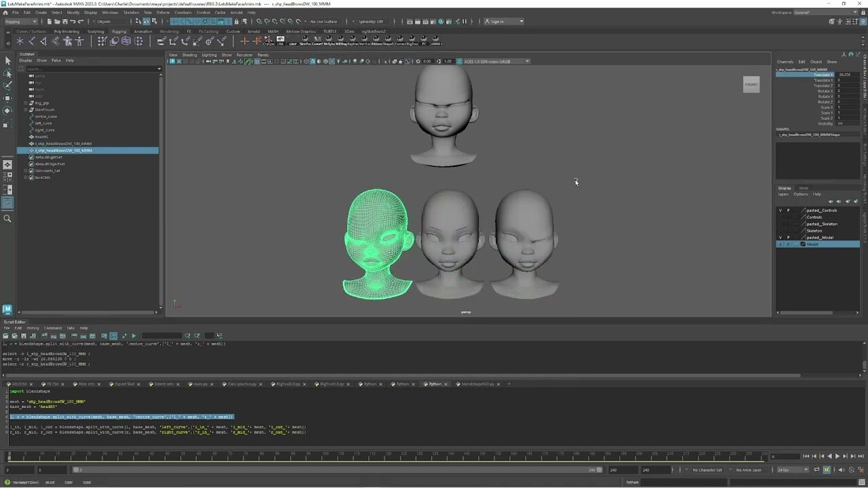This screenshot has height=488, width=868.
Task: Open the Rigging menu set dropdown
Action: pos(19,21)
